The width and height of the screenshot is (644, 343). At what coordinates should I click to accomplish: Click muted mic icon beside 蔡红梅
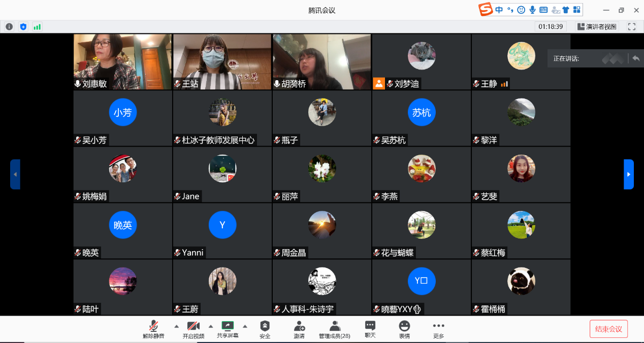476,253
